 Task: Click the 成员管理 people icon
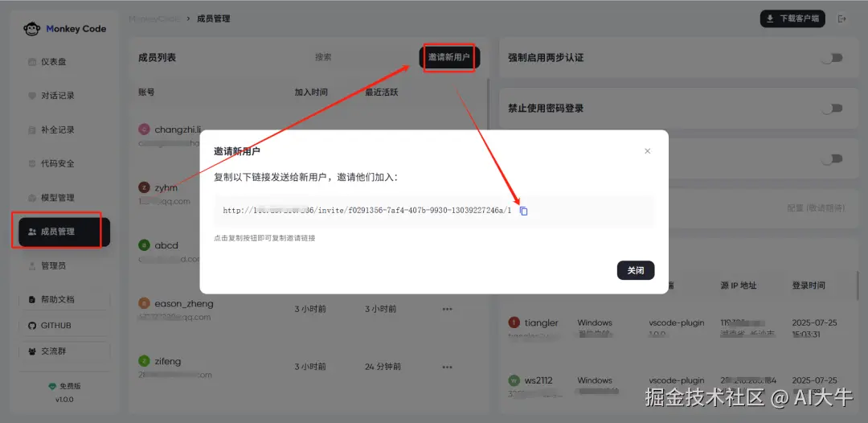(x=32, y=232)
